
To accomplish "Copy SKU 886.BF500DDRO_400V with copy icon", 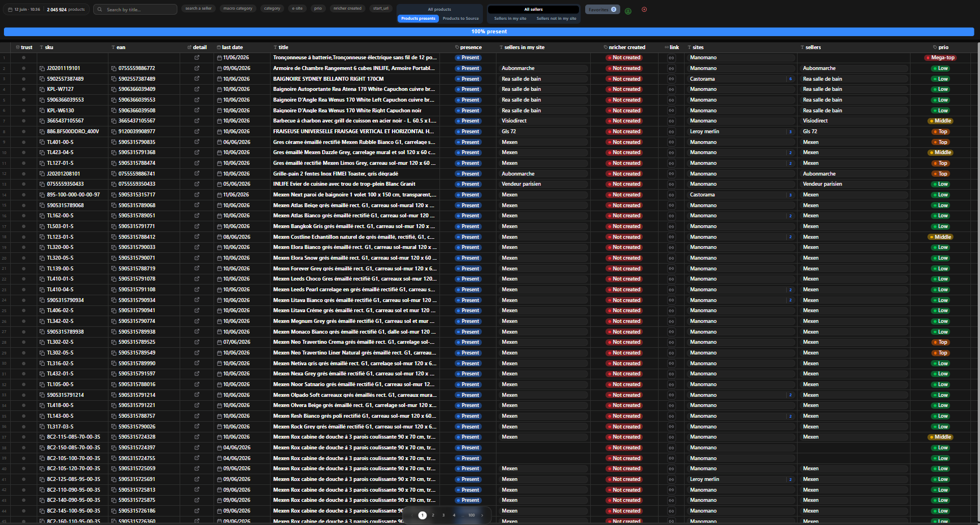I will tap(42, 132).
